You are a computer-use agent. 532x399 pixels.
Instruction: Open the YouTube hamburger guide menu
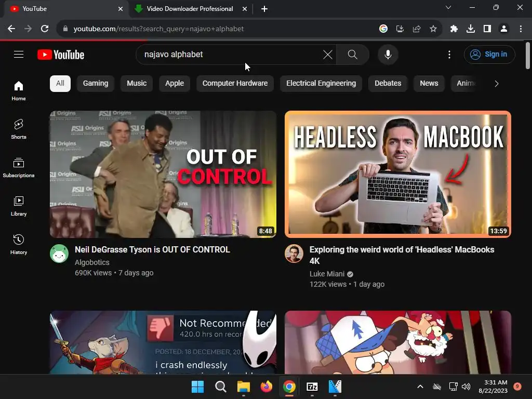pos(19,54)
